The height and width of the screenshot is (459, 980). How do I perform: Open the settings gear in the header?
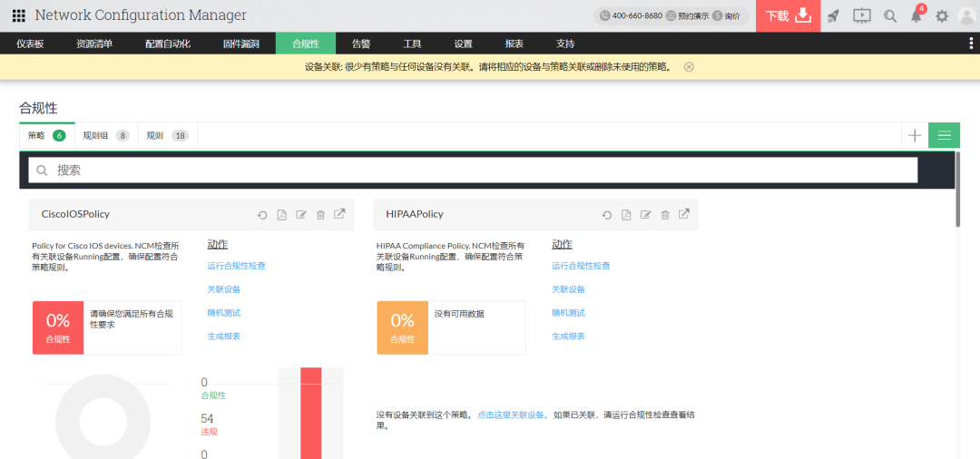tap(942, 16)
